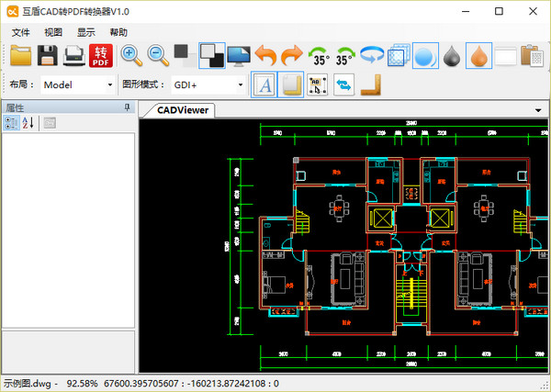This screenshot has height=392, width=551.
Task: Expand the tab list arrow at right
Action: tap(538, 110)
